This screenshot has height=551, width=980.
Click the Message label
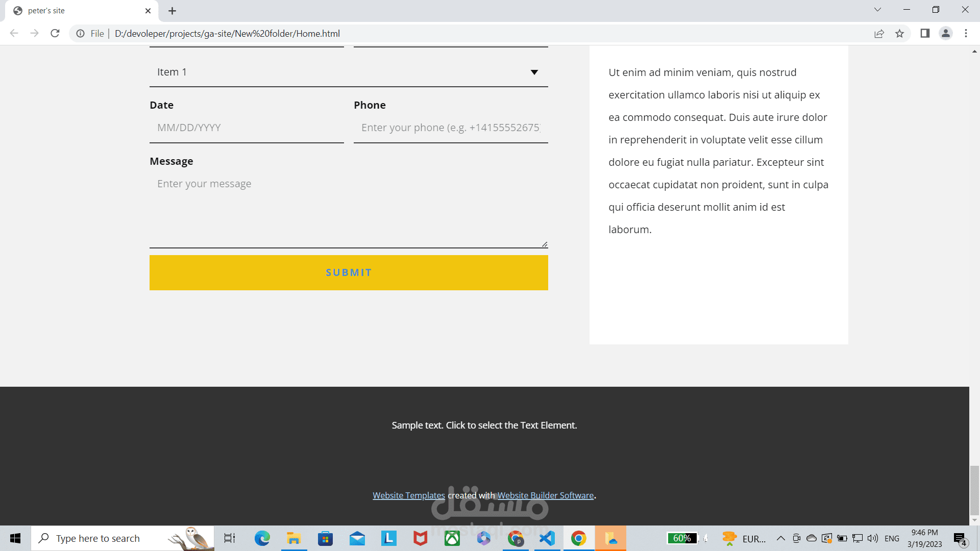[x=171, y=161]
